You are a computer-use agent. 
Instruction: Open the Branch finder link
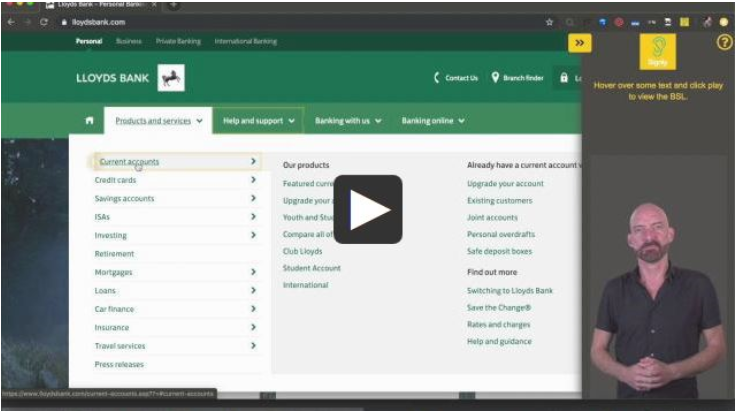(x=517, y=78)
